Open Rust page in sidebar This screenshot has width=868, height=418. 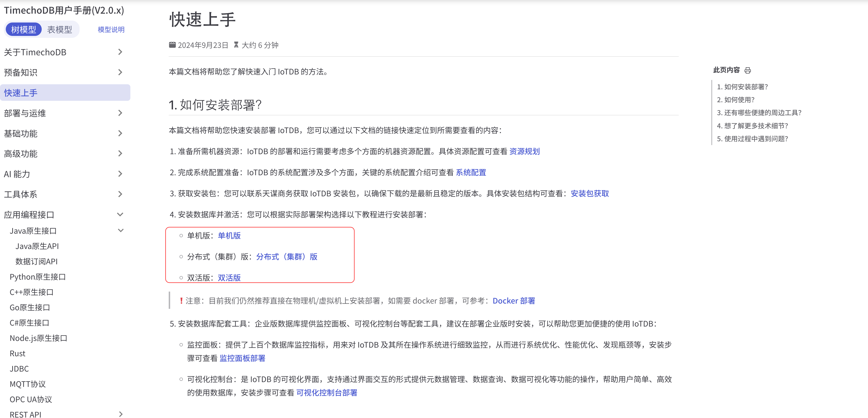(x=17, y=353)
